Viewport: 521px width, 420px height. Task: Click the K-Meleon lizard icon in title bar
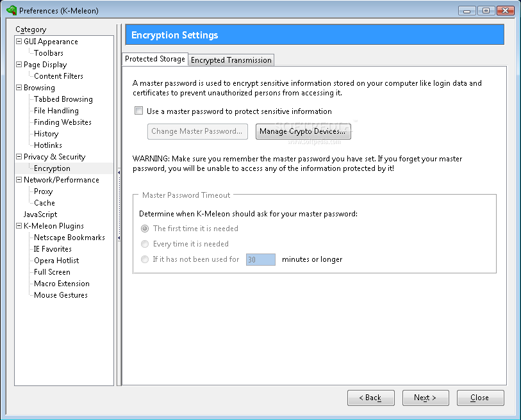[x=12, y=10]
